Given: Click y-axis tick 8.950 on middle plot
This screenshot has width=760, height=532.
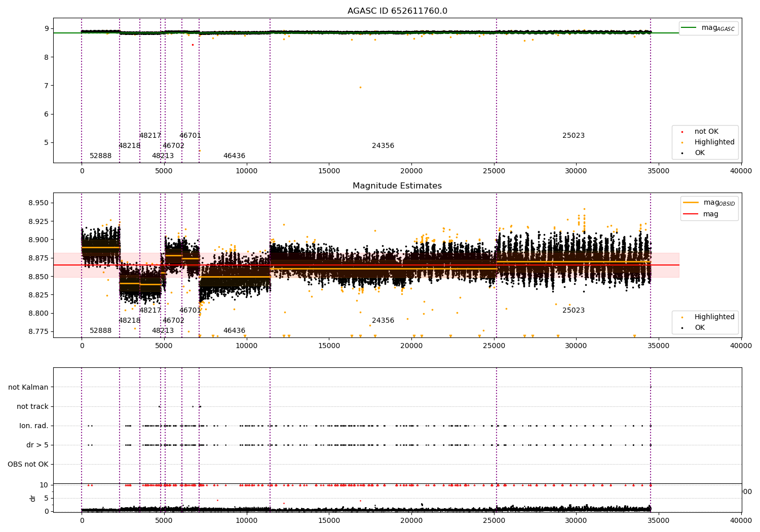Looking at the screenshot, I should point(39,203).
